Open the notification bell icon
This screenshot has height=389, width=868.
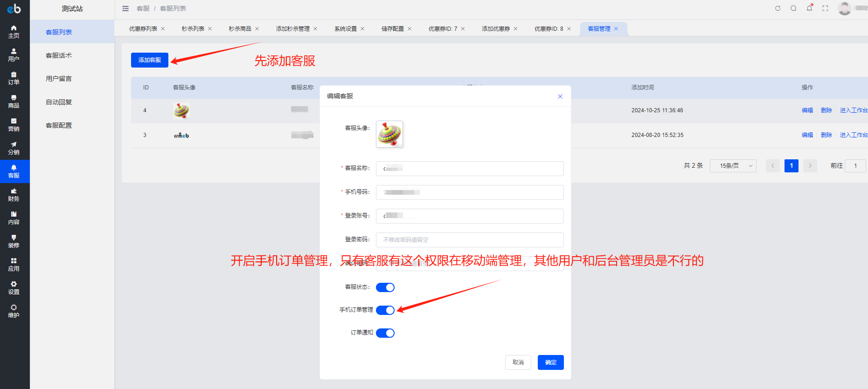click(809, 8)
